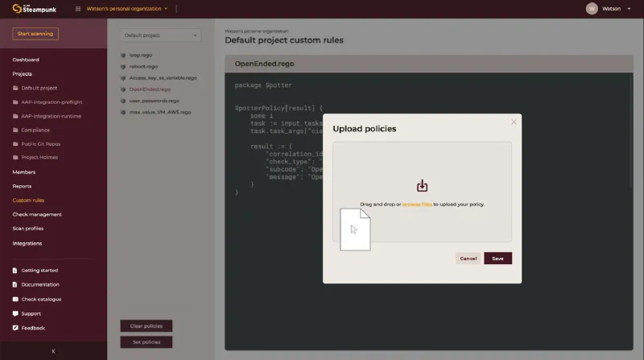Viewport: 644px width, 360px height.
Task: Select the loop.rego file
Action: (x=140, y=55)
